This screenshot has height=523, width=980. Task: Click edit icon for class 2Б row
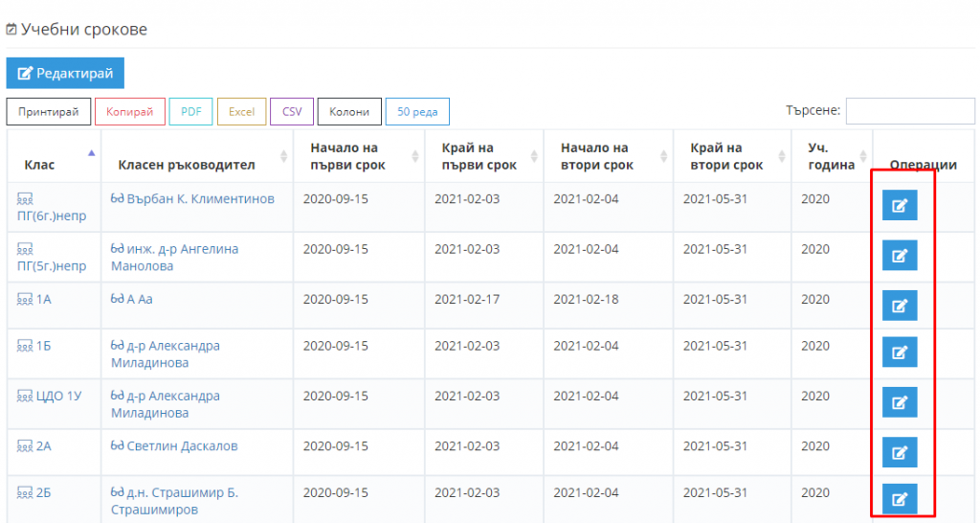900,499
